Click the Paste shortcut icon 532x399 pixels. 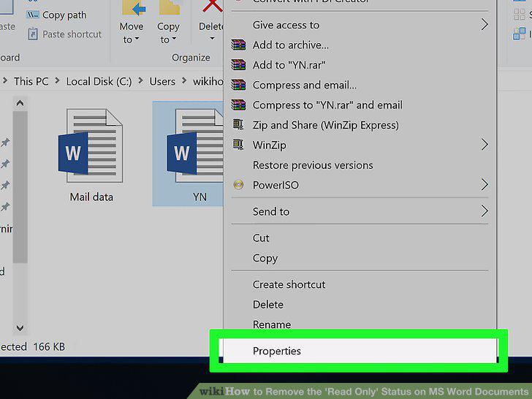(x=33, y=34)
